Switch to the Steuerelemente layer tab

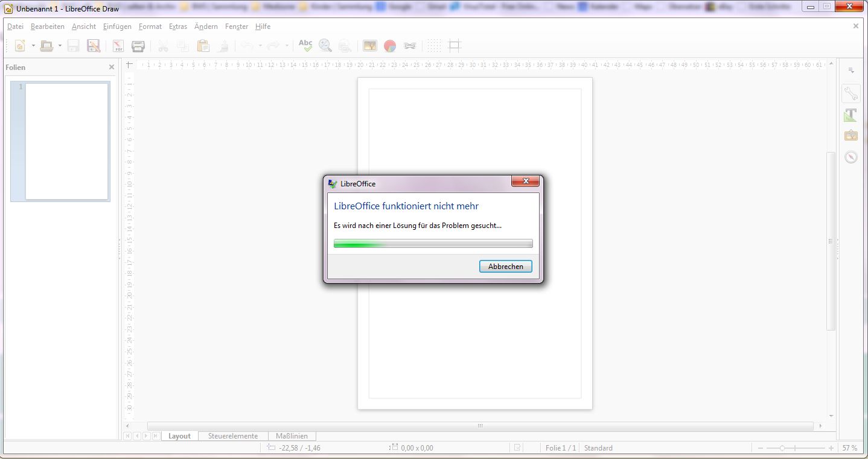click(233, 436)
